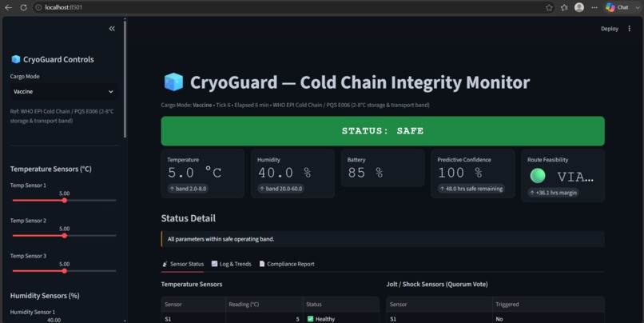Open the Copilot Chat button
Viewport: 644px width, 323px height.
click(x=618, y=7)
